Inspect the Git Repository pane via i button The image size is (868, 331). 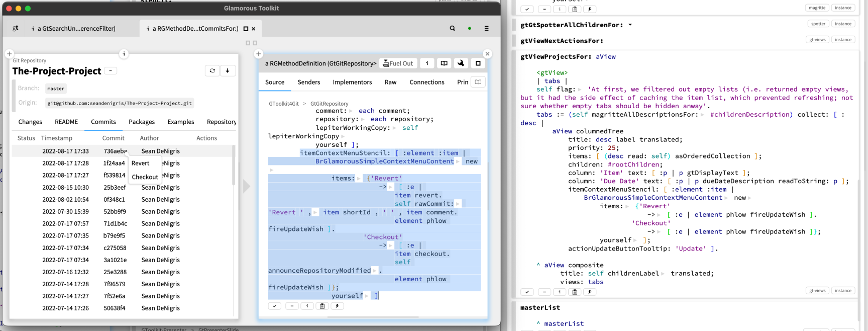tap(124, 53)
